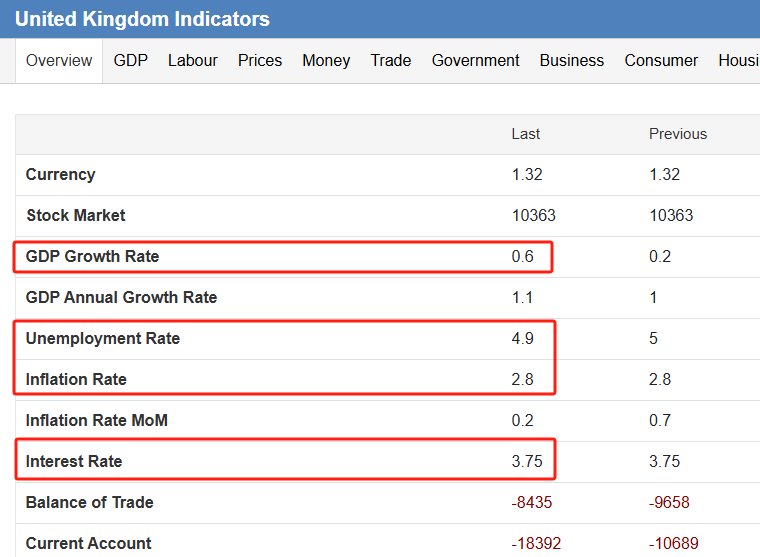
Task: Open the Current Account indicator
Action: (x=89, y=543)
